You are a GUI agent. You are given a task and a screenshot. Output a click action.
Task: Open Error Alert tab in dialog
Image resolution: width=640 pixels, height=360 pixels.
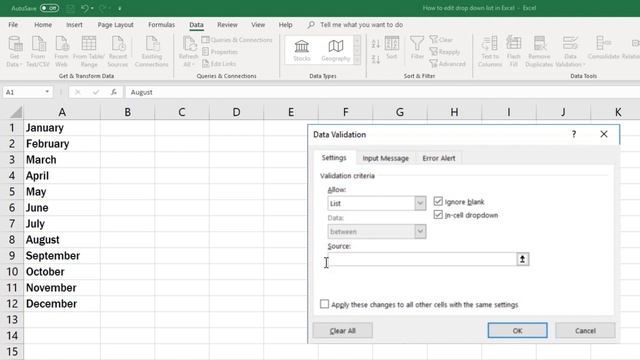pyautogui.click(x=439, y=158)
